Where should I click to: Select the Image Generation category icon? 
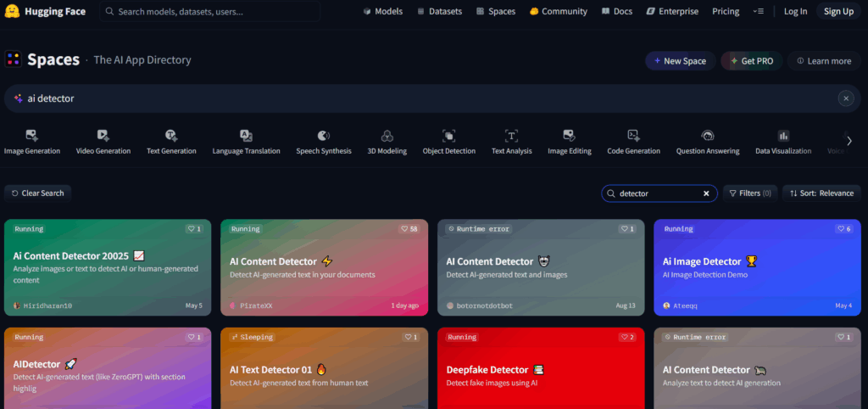(x=32, y=136)
